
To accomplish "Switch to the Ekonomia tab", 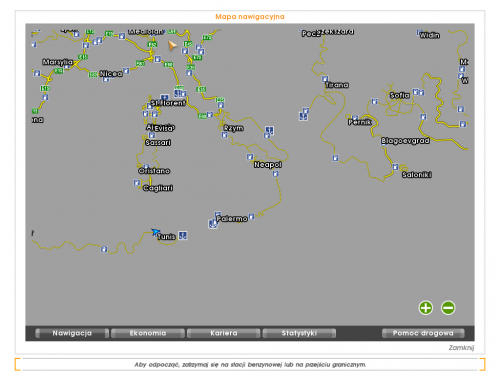I will pyautogui.click(x=148, y=333).
